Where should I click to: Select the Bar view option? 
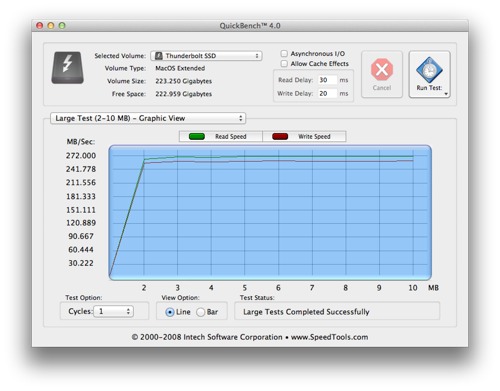200,312
